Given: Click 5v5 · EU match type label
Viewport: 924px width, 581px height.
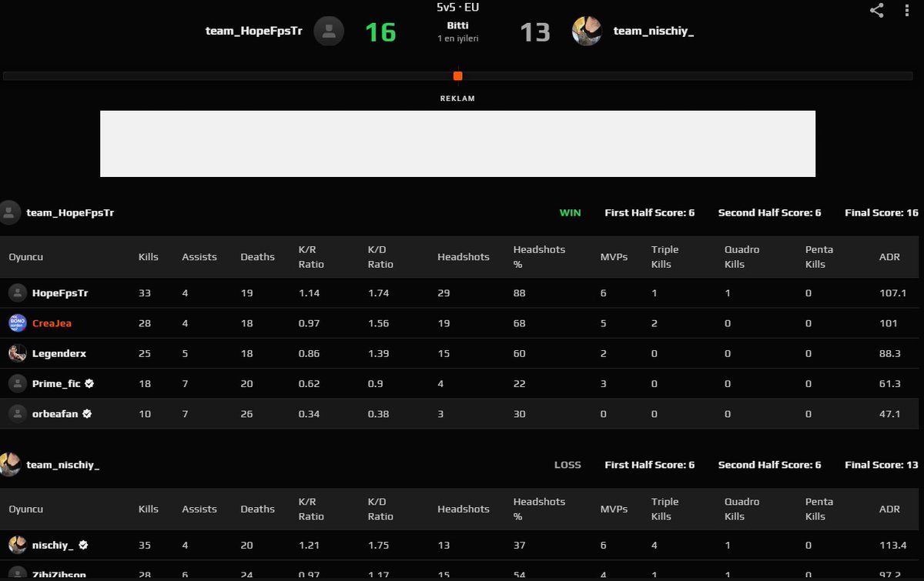Looking at the screenshot, I should (x=457, y=8).
